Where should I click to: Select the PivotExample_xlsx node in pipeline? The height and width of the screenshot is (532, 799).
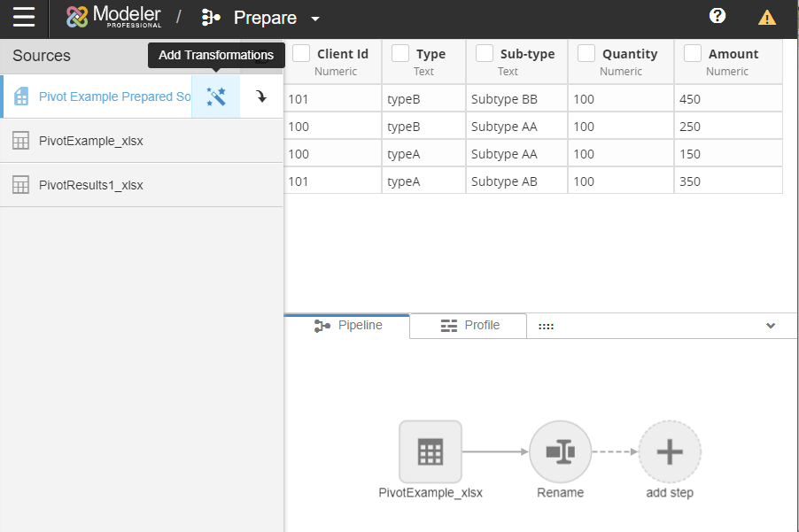coord(431,451)
